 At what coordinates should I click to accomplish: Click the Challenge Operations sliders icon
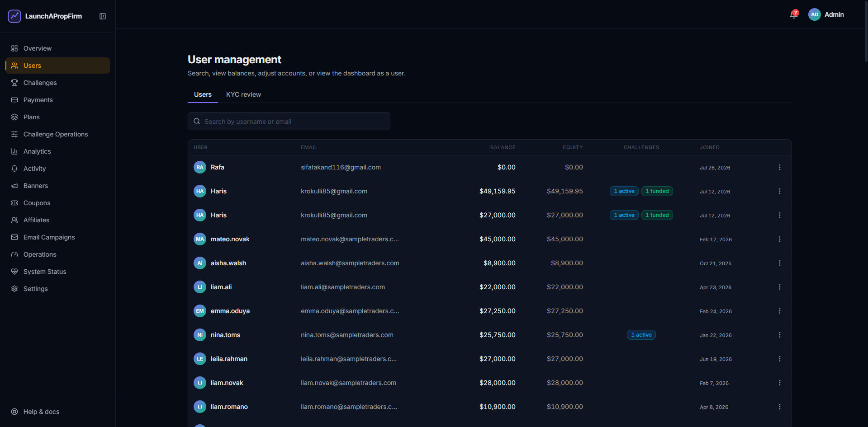click(x=14, y=134)
